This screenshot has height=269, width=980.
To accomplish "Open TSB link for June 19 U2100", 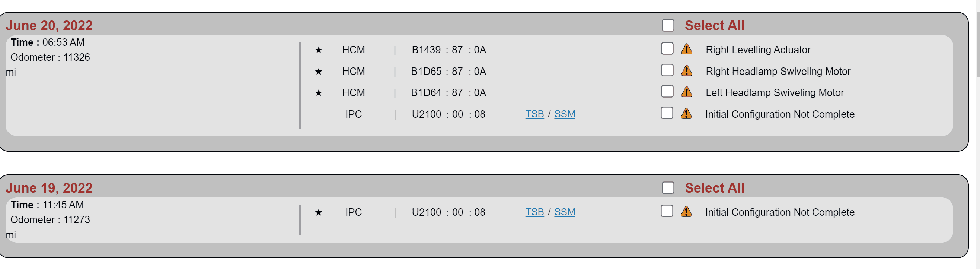I will click(x=534, y=212).
